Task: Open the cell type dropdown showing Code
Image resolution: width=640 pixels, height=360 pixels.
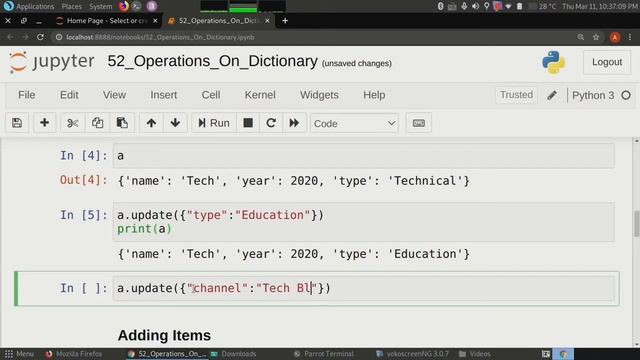Action: (x=354, y=123)
